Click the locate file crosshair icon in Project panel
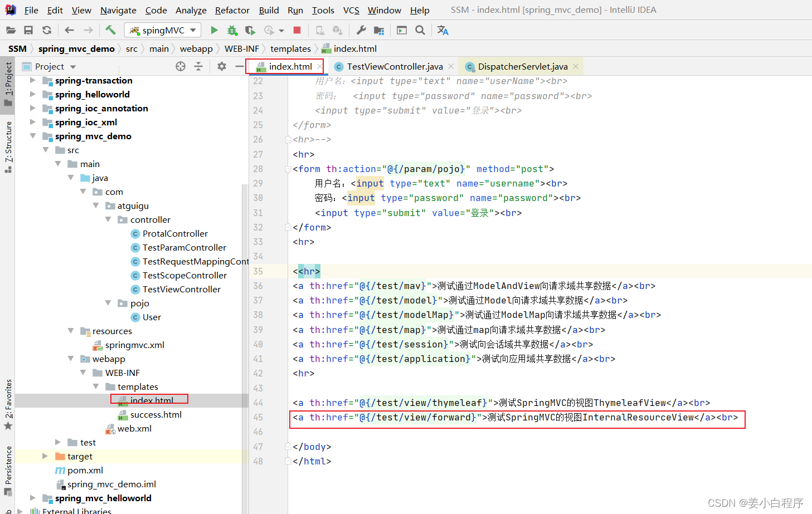The image size is (812, 514). (181, 66)
